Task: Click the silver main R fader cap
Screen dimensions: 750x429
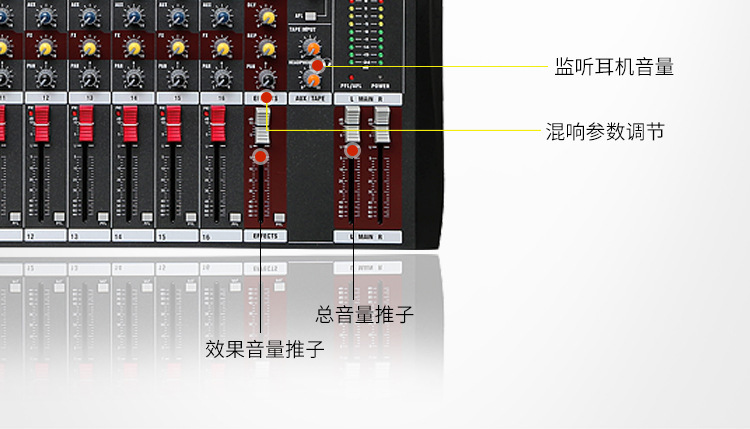Action: pos(382,125)
